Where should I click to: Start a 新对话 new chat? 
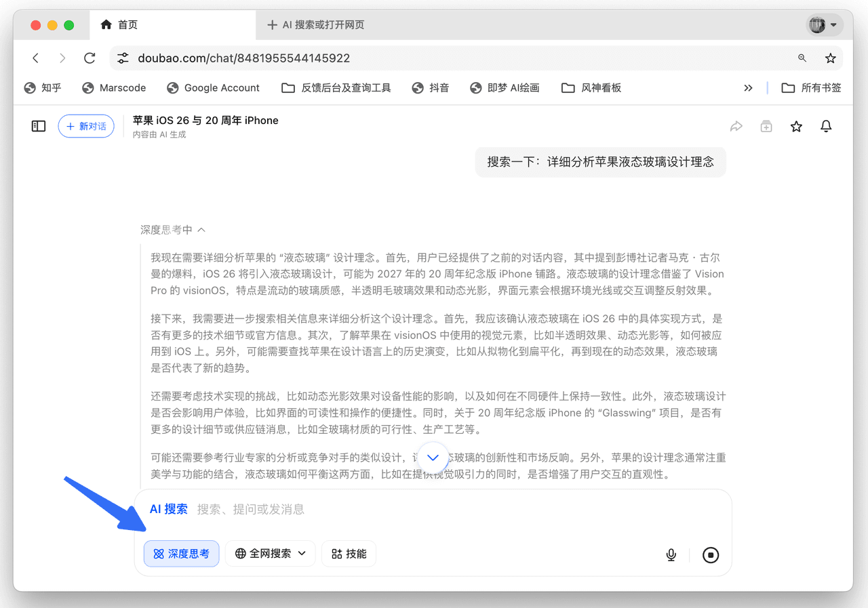point(86,126)
